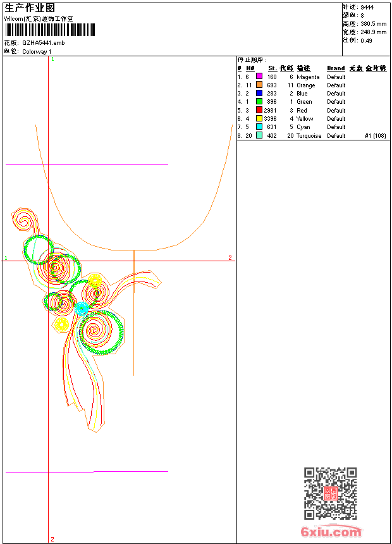
Task: Click the small red spiral at top-left
Action: 23,220
